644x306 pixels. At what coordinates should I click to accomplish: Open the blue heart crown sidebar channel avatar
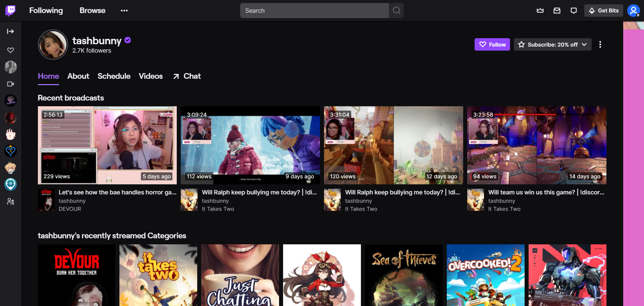10,151
